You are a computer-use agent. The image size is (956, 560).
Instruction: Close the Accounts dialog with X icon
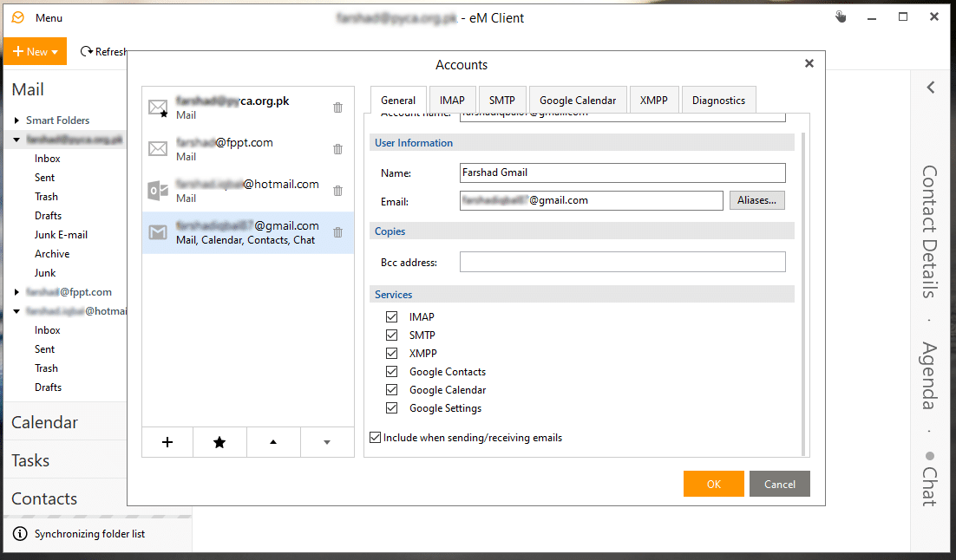(x=809, y=64)
